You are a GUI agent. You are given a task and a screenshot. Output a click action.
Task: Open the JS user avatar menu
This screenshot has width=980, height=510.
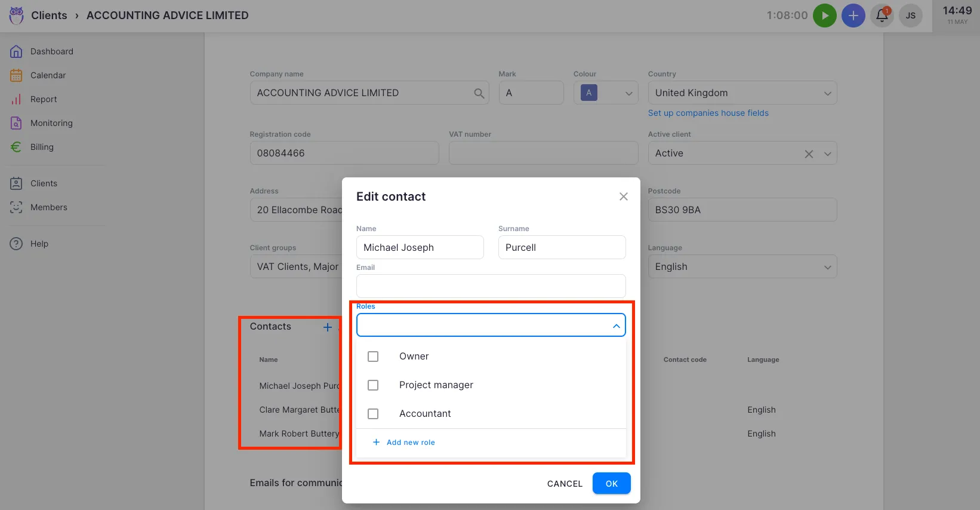[x=910, y=16]
